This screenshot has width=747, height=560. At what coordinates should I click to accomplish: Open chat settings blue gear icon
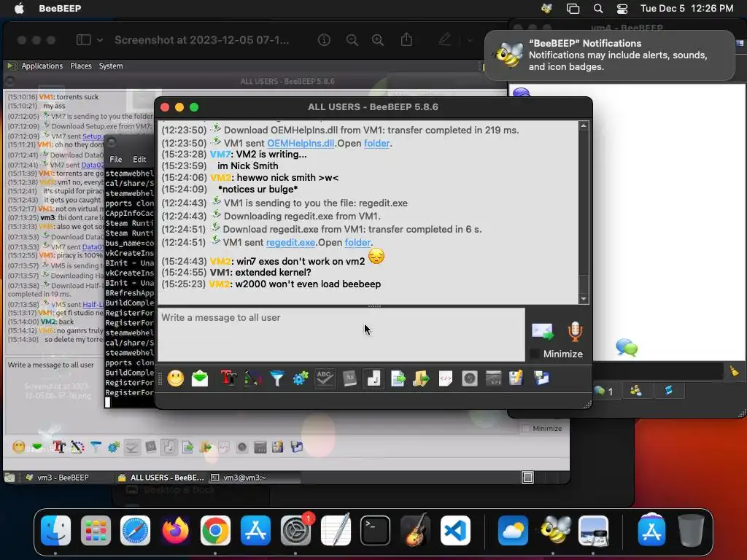pyautogui.click(x=301, y=378)
